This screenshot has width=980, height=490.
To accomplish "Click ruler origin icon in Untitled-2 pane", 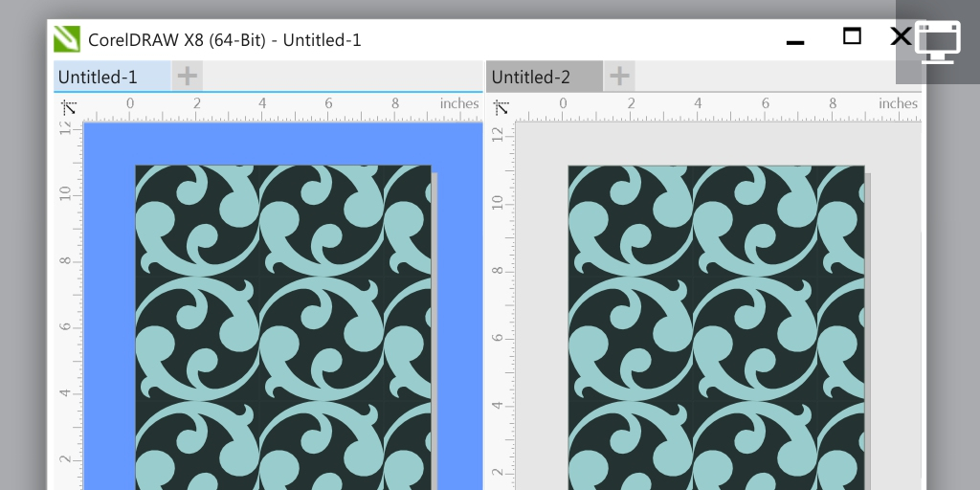I will click(x=501, y=106).
